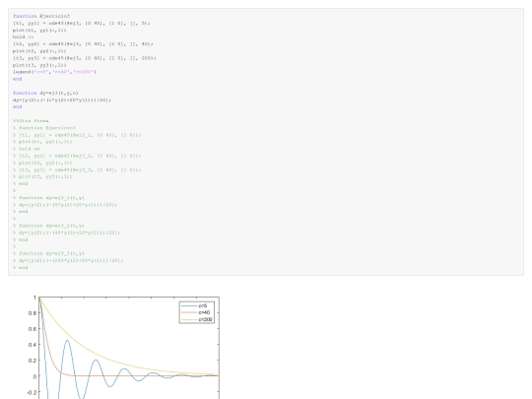
Task: Click the '[t1, yy1] = ode45' uncommented line
Action: [82, 23]
